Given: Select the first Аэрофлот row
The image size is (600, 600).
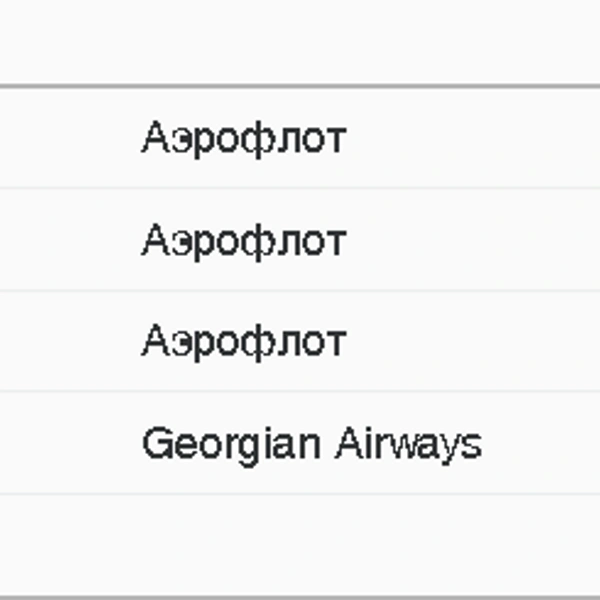Looking at the screenshot, I should pos(300,138).
